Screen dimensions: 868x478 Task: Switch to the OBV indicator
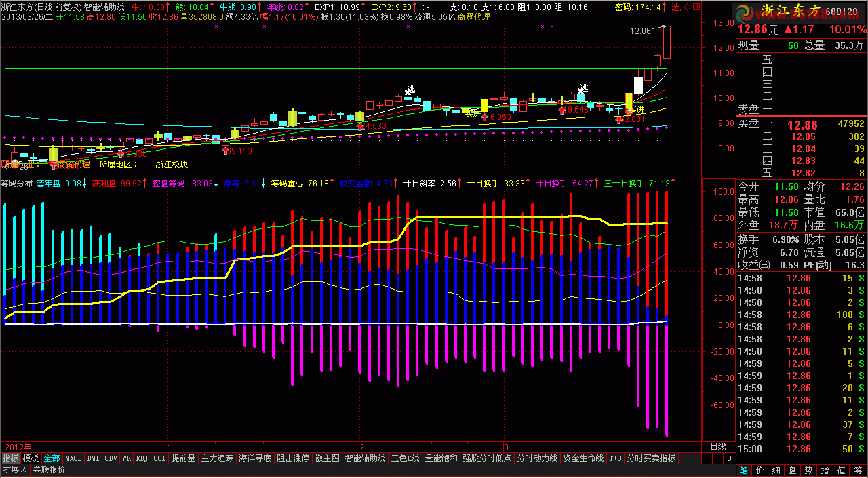tap(111, 458)
